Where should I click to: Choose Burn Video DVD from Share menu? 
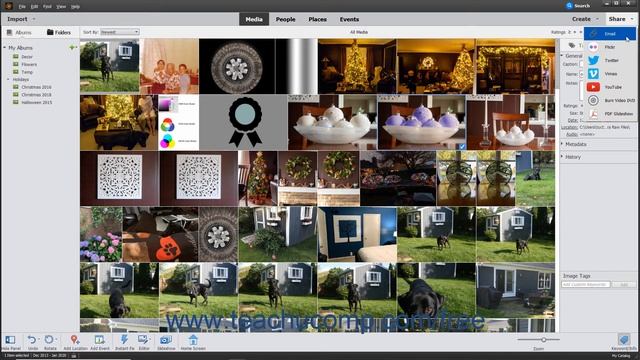tap(610, 100)
